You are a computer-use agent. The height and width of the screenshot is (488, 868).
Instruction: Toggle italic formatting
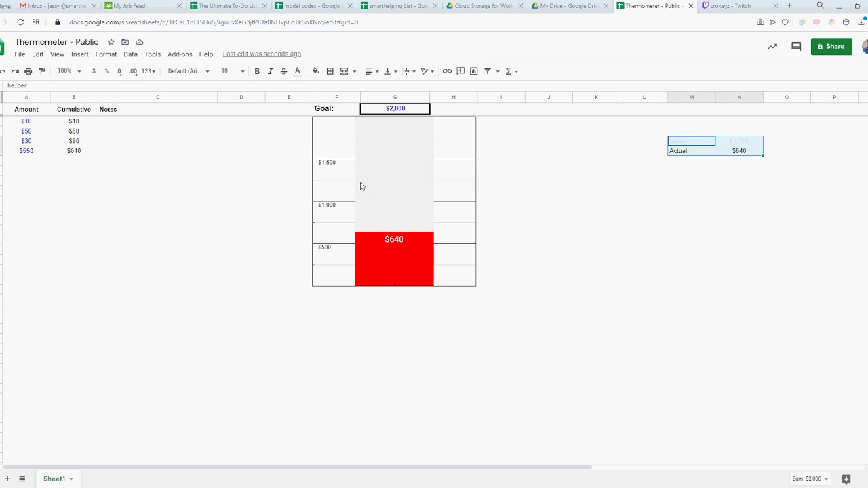click(270, 71)
